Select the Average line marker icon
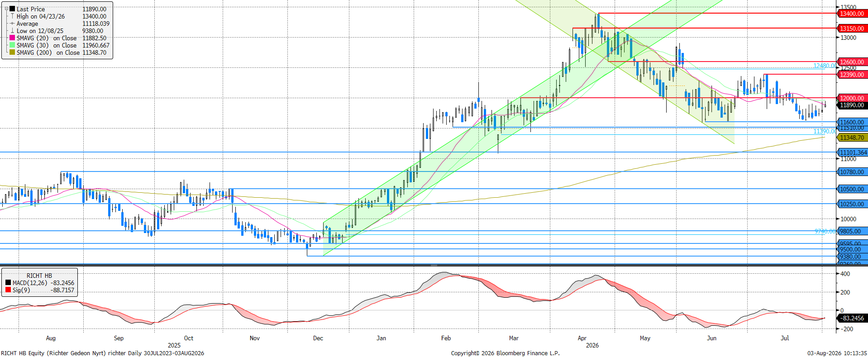Image resolution: width=868 pixels, height=357 pixels. [x=12, y=24]
